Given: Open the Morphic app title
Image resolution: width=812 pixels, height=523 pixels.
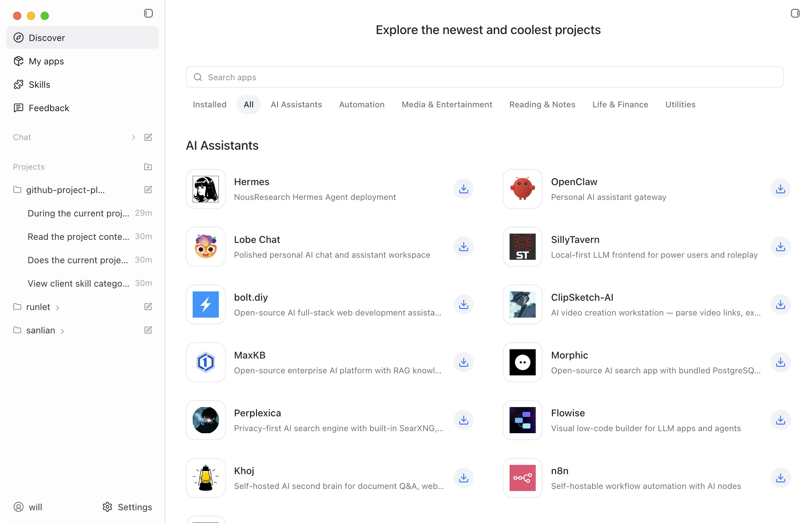Looking at the screenshot, I should pyautogui.click(x=569, y=355).
